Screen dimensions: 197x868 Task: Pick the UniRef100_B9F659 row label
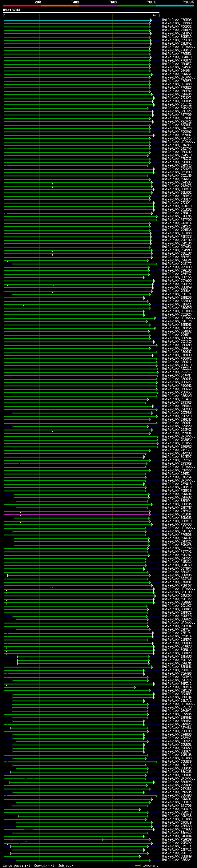pyautogui.click(x=177, y=748)
